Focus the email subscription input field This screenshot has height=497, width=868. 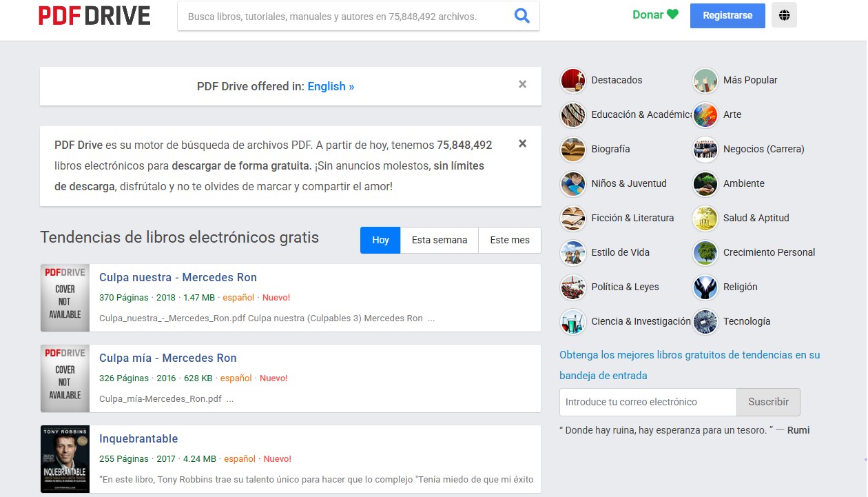(x=648, y=402)
